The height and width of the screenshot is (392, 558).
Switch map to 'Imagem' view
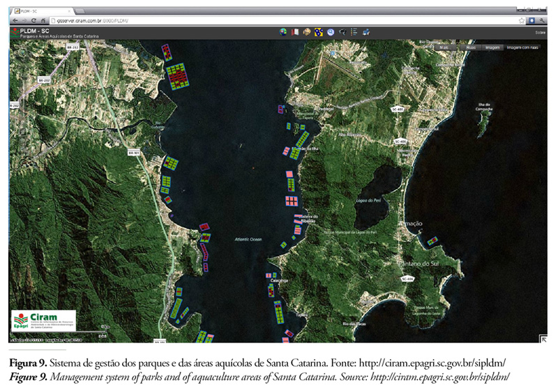(x=492, y=47)
